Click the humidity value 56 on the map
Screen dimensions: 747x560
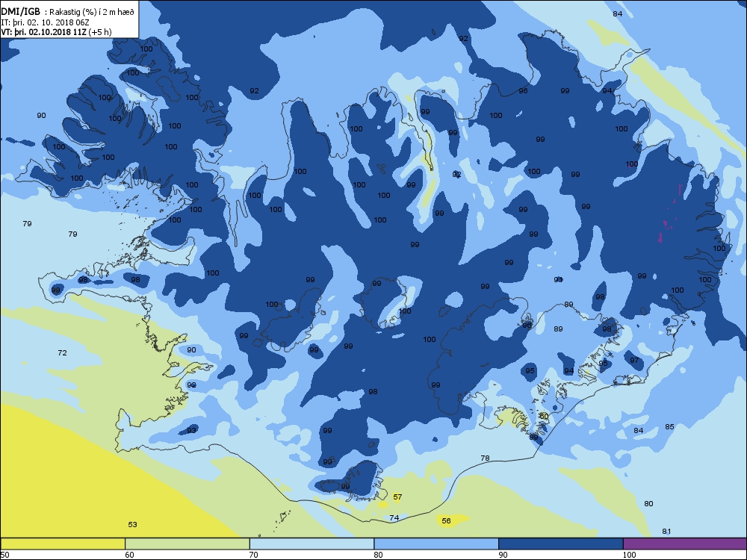446,520
